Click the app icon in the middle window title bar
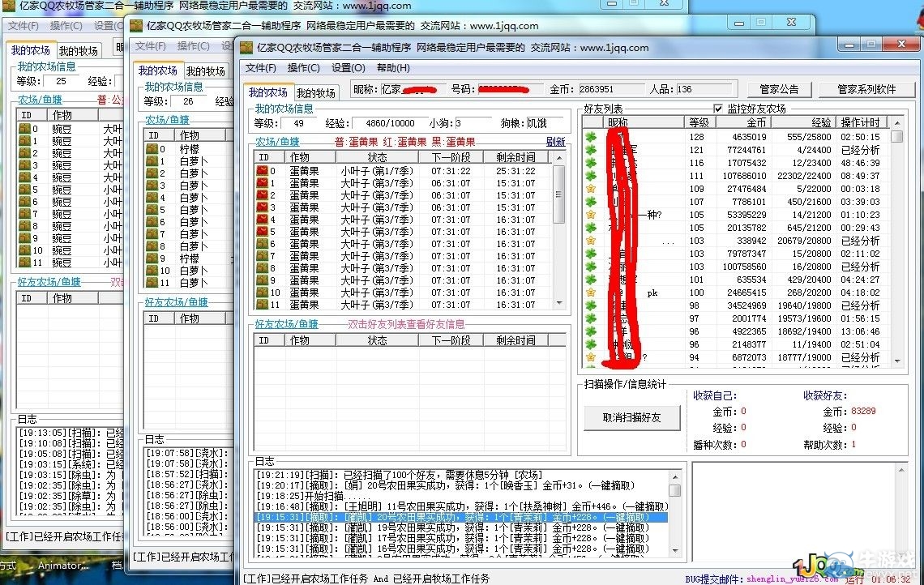This screenshot has height=585, width=924. click(x=136, y=26)
